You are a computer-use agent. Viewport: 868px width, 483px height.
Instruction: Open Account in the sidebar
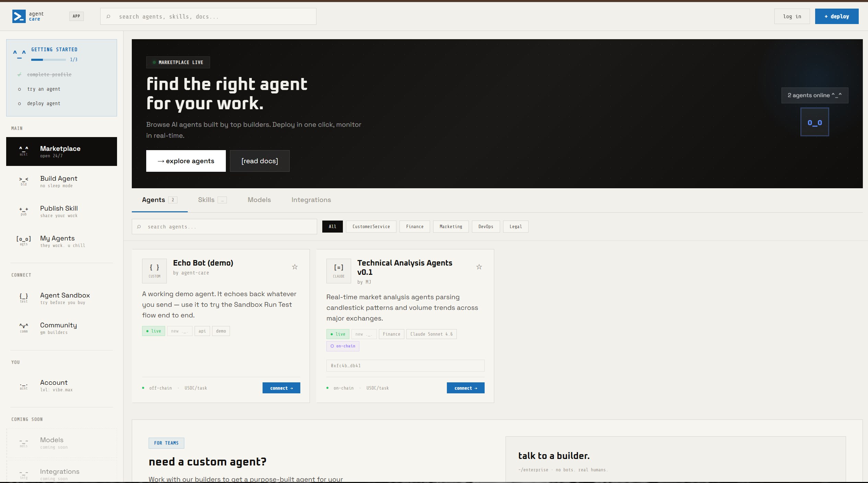[61, 385]
